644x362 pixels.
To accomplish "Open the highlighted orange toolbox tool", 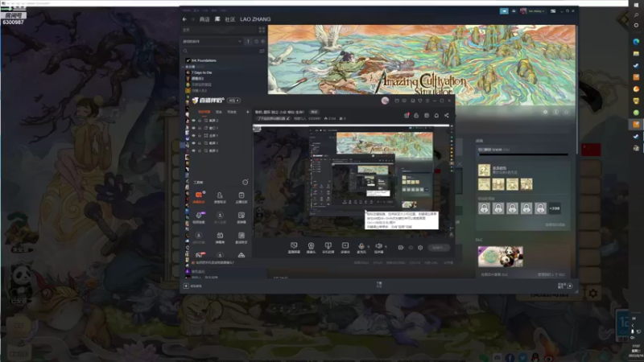I will coord(199,197).
